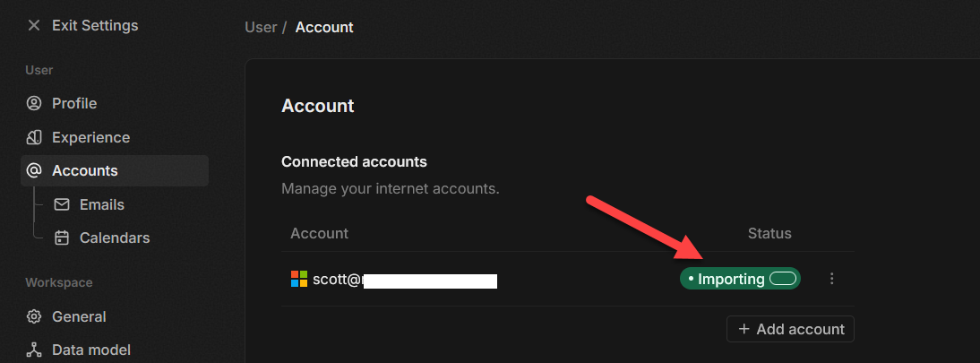Toggle the pill switch in Importing badge
980x363 pixels.
click(x=783, y=279)
